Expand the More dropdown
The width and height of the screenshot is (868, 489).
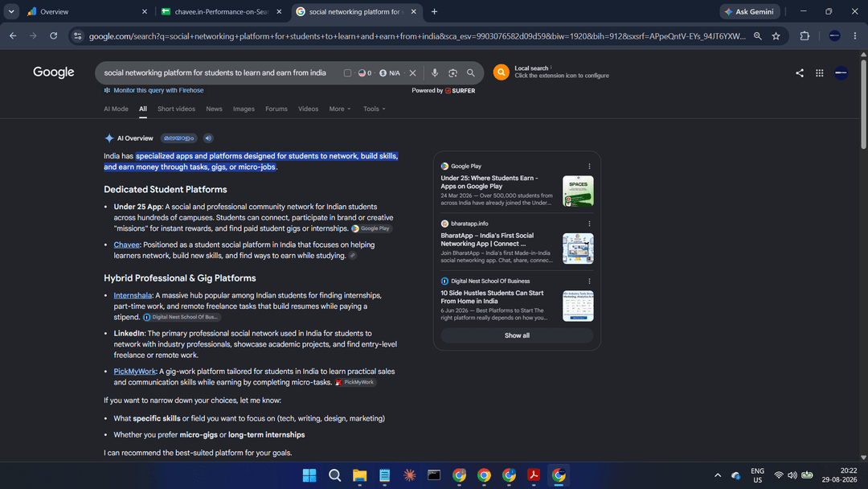pos(339,109)
